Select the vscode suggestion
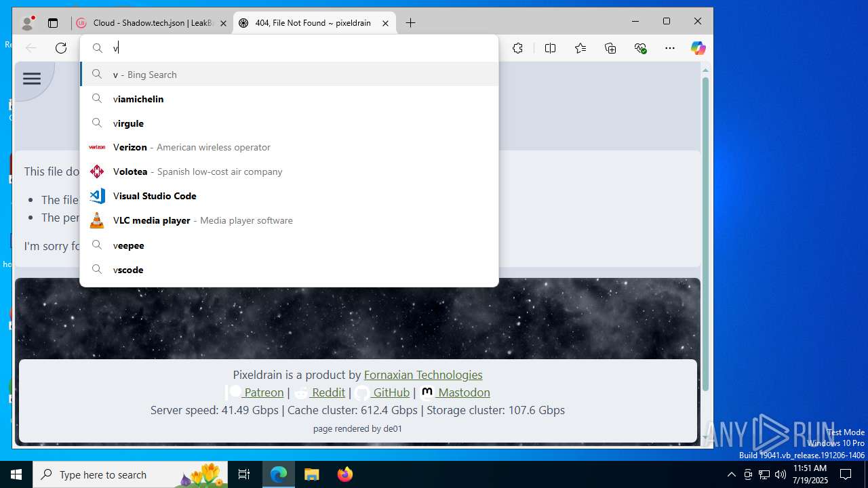Image resolution: width=868 pixels, height=488 pixels. (290, 270)
